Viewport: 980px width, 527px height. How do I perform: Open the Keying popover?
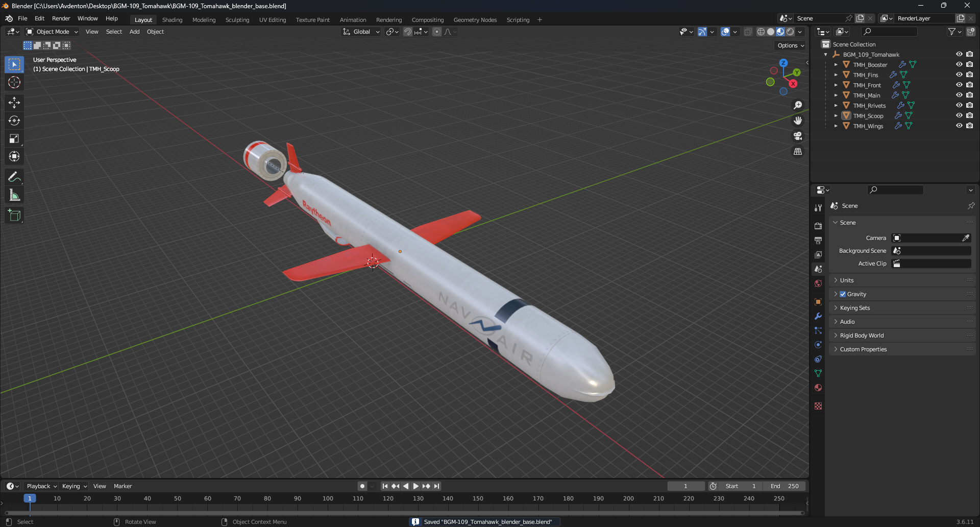click(75, 486)
